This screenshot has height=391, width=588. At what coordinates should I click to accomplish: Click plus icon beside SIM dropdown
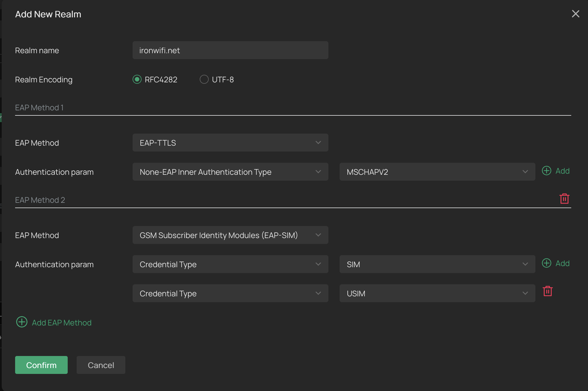[546, 263]
